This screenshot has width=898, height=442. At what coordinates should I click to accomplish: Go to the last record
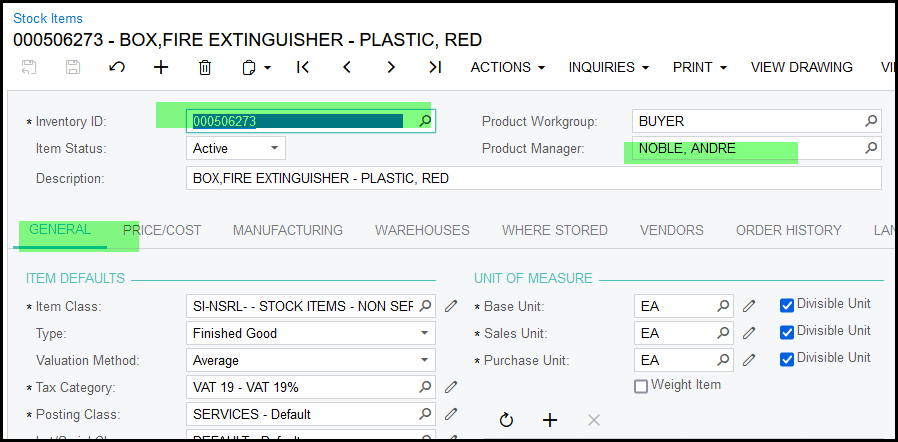(434, 67)
